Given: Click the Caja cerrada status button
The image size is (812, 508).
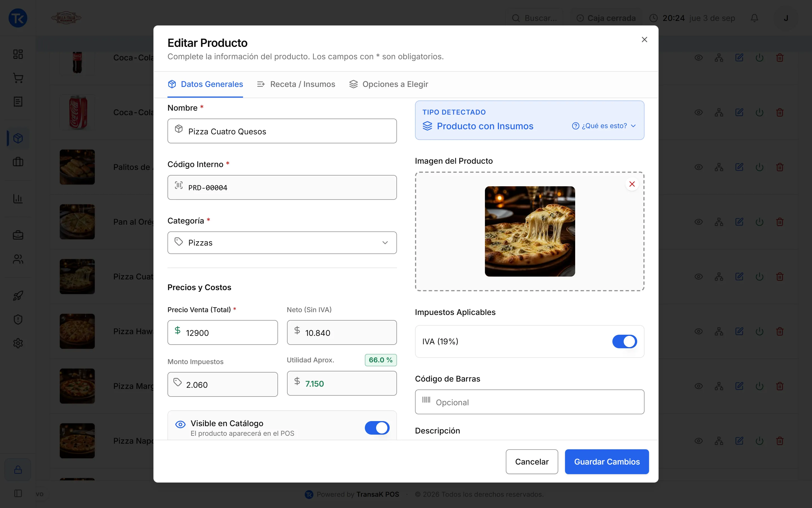Looking at the screenshot, I should 606,18.
